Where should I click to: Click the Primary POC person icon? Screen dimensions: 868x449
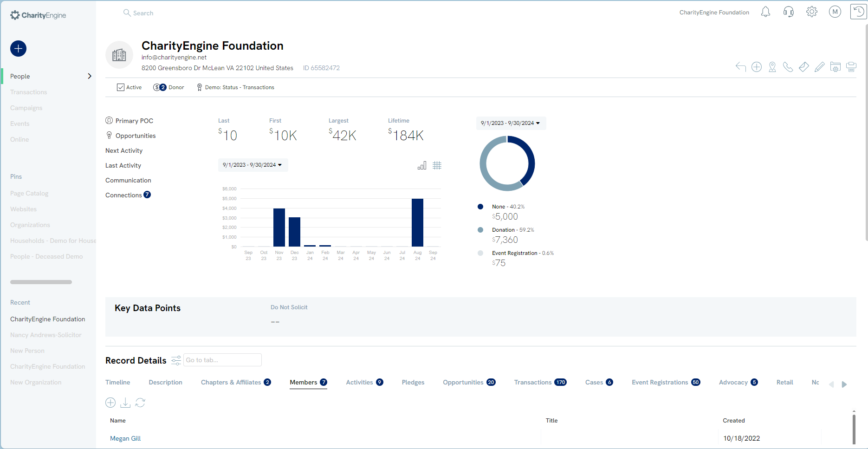point(109,120)
